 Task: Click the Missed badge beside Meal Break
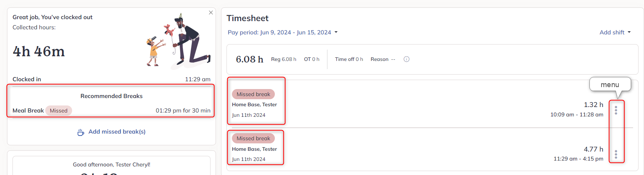click(58, 111)
